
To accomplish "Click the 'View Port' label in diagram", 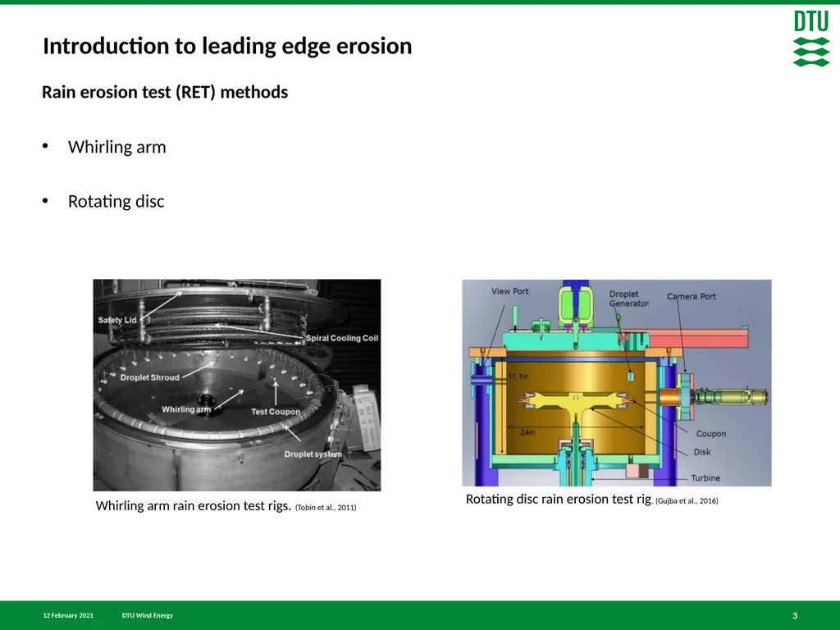I will (x=510, y=291).
